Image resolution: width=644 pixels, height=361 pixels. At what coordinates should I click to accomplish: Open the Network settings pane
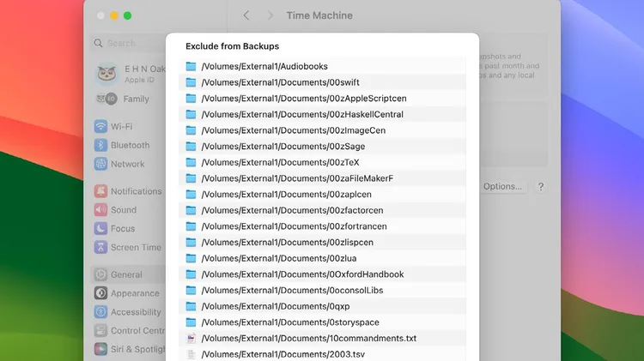coord(129,164)
